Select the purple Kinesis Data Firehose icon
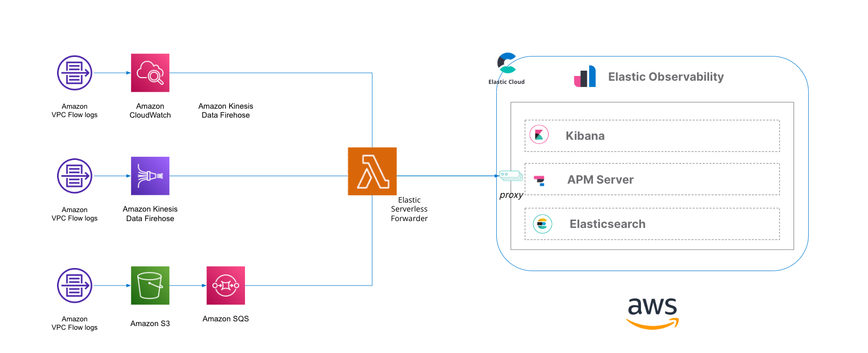Viewport: 868px width, 353px height. (150, 176)
